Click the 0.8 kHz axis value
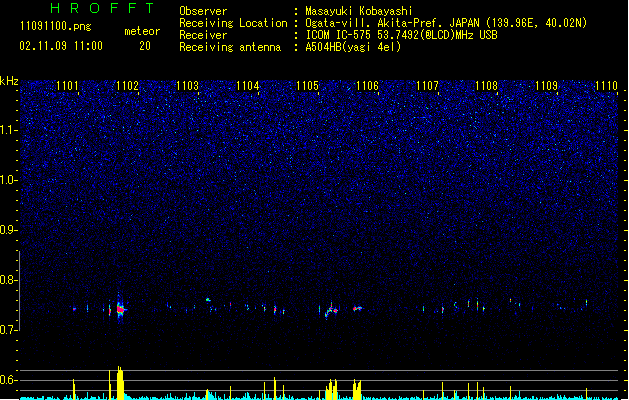 [8, 280]
